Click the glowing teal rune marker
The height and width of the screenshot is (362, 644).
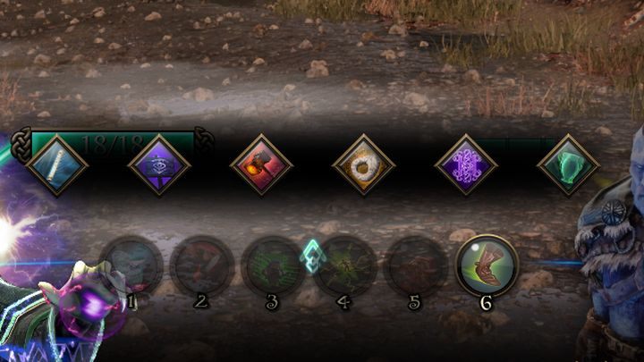[312, 257]
